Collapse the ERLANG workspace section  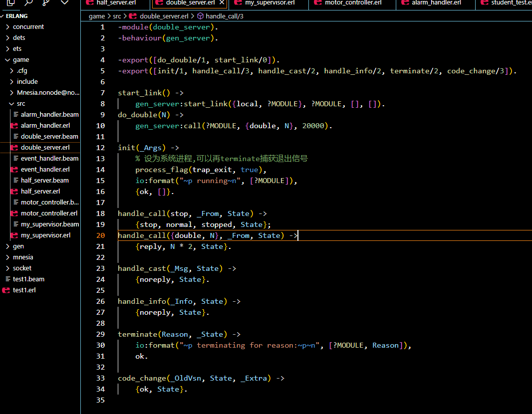coord(40,16)
